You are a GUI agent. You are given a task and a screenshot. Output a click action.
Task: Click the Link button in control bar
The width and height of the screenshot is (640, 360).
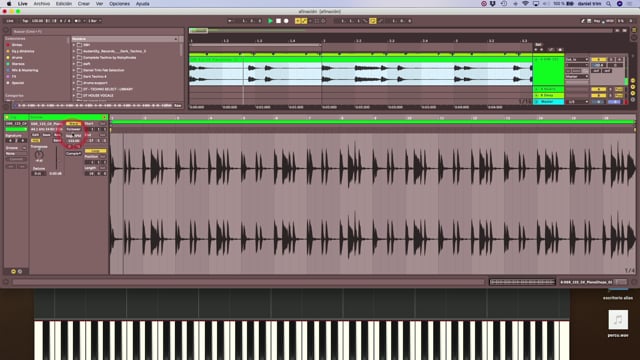[x=10, y=21]
